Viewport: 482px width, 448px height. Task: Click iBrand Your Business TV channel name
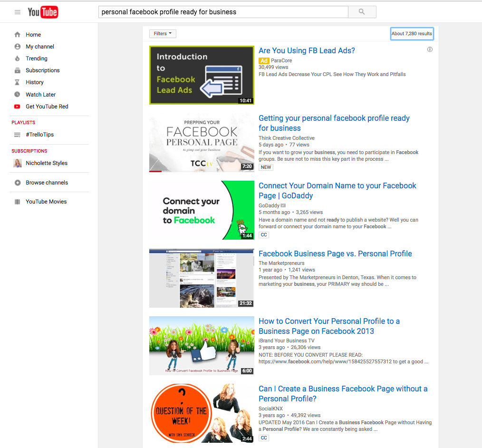click(x=287, y=341)
